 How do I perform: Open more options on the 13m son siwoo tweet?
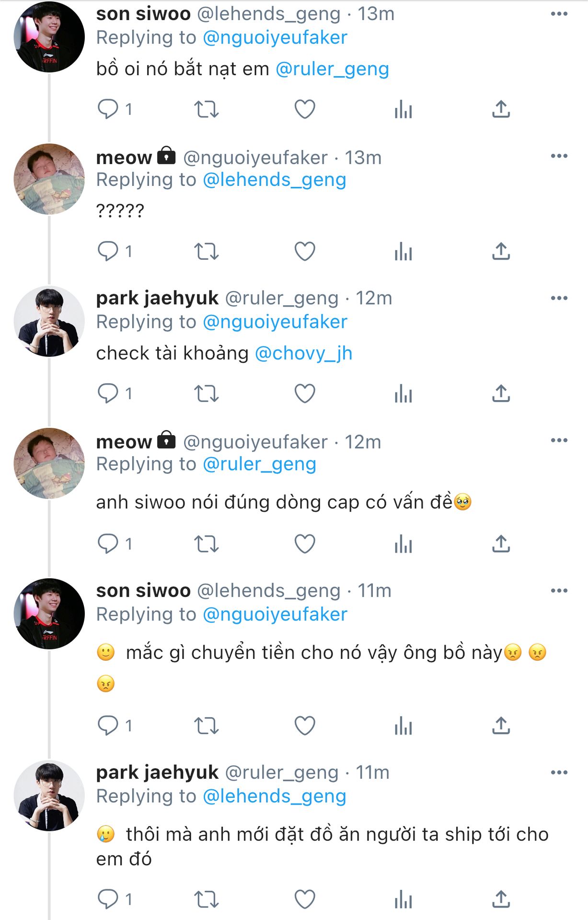559,14
